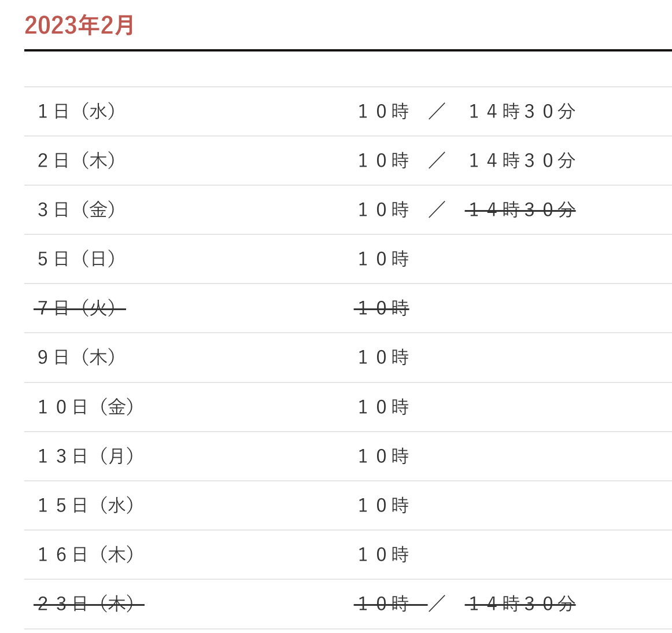
Task: Select the 2日（木） date cell
Action: click(x=77, y=160)
